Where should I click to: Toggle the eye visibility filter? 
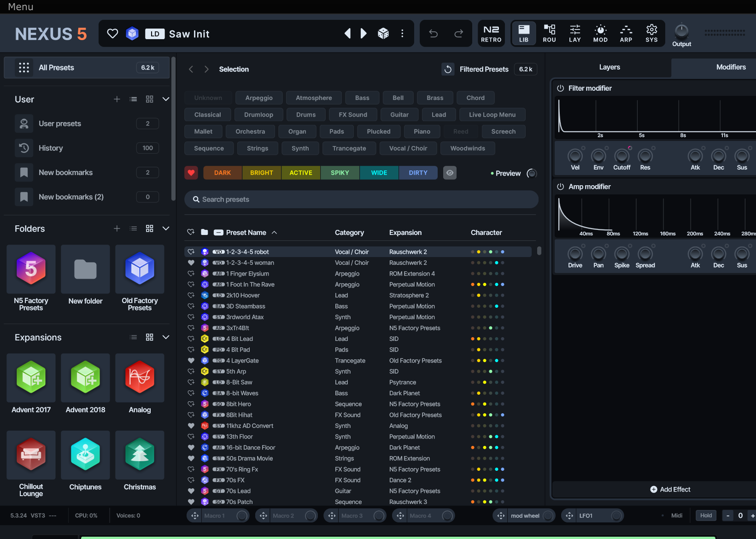pyautogui.click(x=450, y=173)
